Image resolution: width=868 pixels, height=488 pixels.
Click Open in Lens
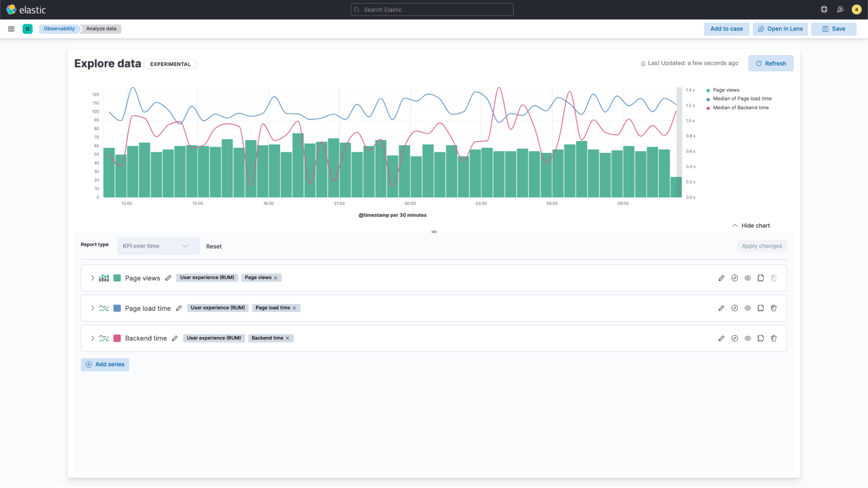coord(780,29)
